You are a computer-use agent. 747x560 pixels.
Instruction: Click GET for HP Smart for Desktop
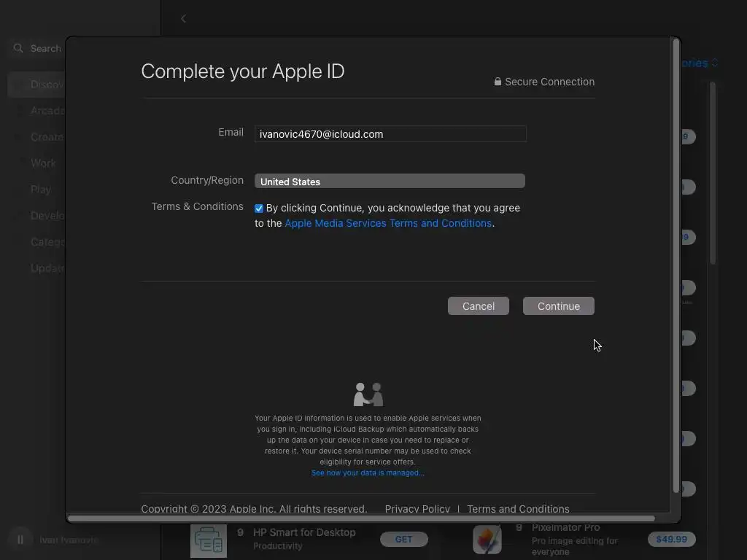[x=403, y=539]
